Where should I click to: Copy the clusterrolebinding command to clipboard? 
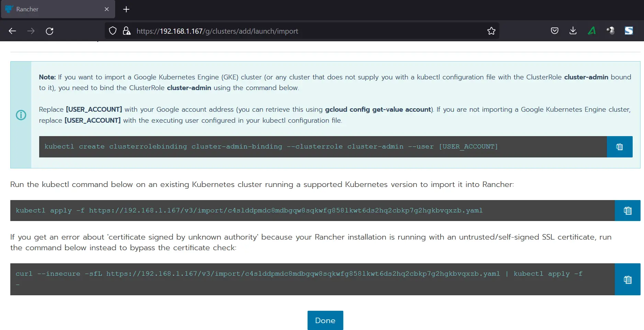pos(620,147)
